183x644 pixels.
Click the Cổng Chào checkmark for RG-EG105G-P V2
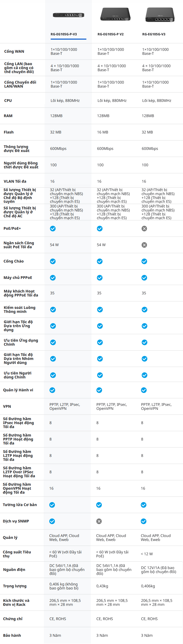[x=100, y=261]
